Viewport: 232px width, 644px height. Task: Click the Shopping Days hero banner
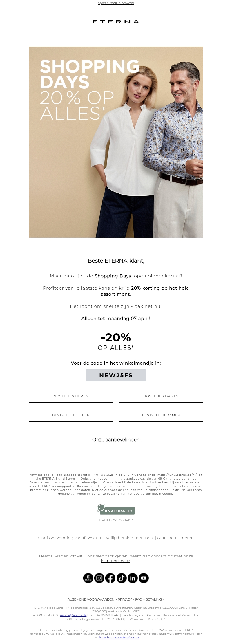click(116, 142)
